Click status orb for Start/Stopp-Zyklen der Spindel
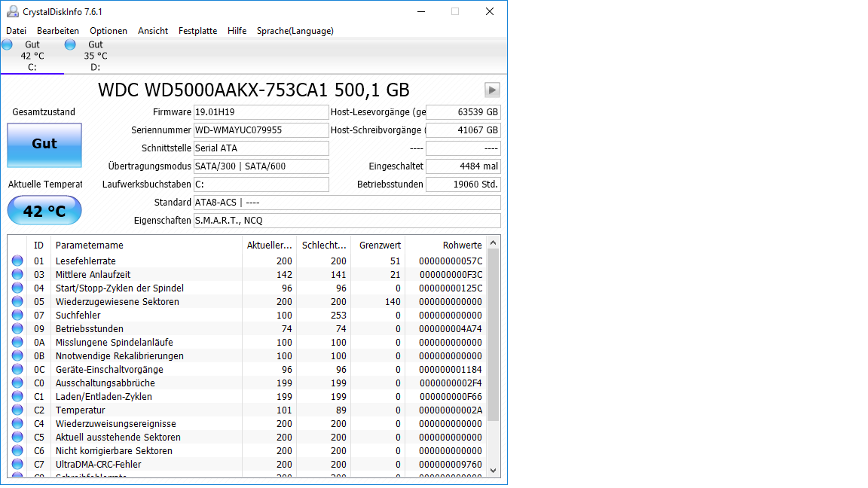This screenshot has width=868, height=488. (x=18, y=288)
